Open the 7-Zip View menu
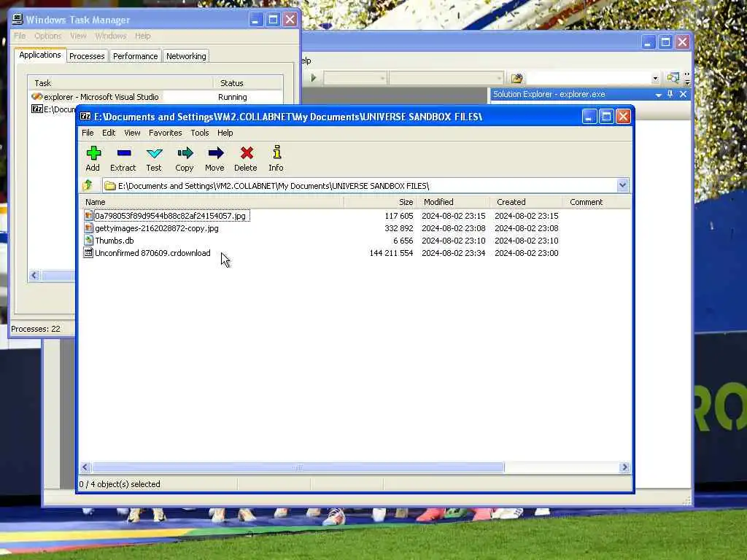Image resolution: width=747 pixels, height=560 pixels. pyautogui.click(x=132, y=133)
